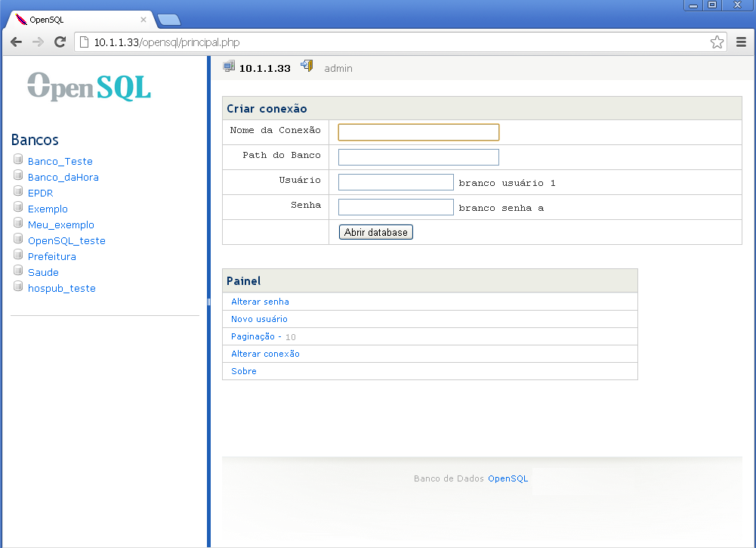Open the Saude database link
The width and height of the screenshot is (756, 548).
(x=43, y=273)
